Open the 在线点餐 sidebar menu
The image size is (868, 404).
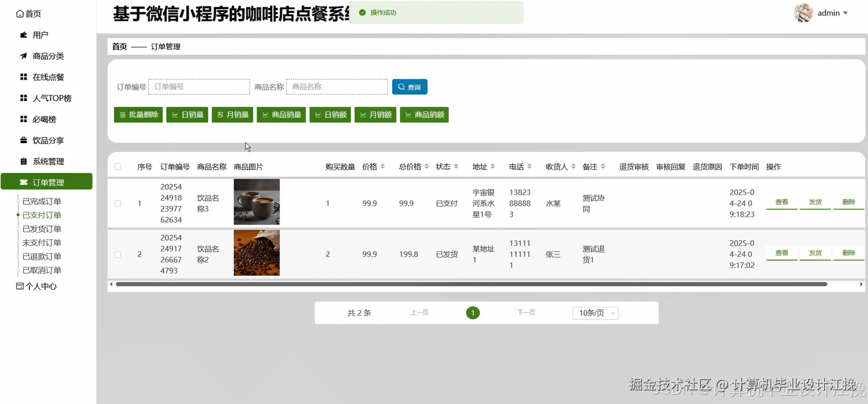[42, 77]
